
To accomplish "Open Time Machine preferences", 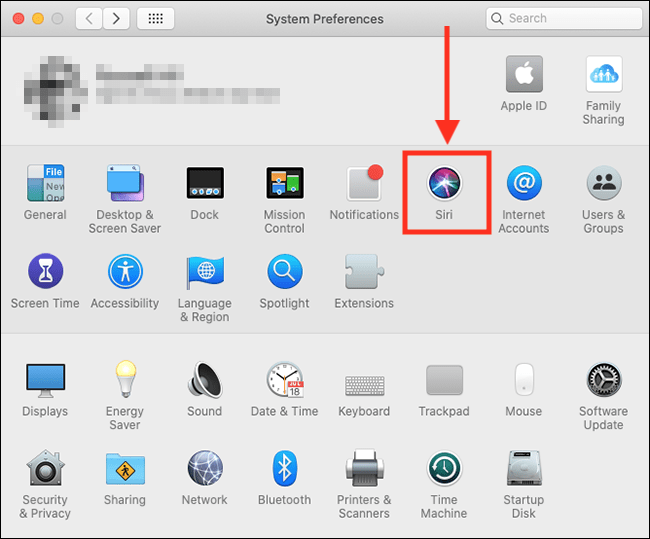I will 444,468.
